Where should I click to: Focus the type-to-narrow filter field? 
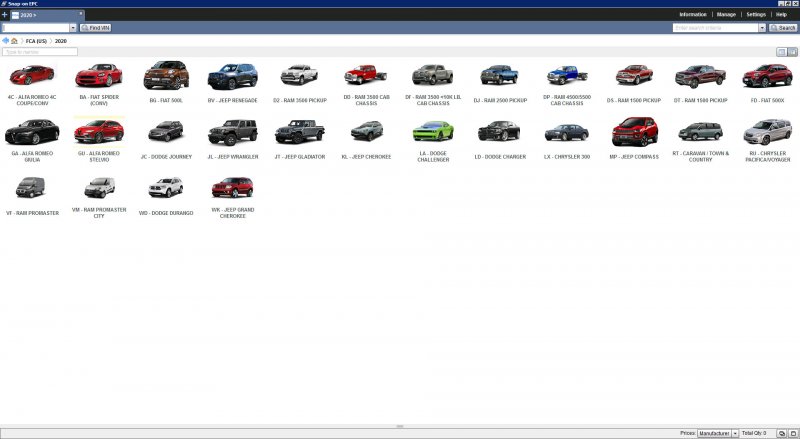coord(40,52)
